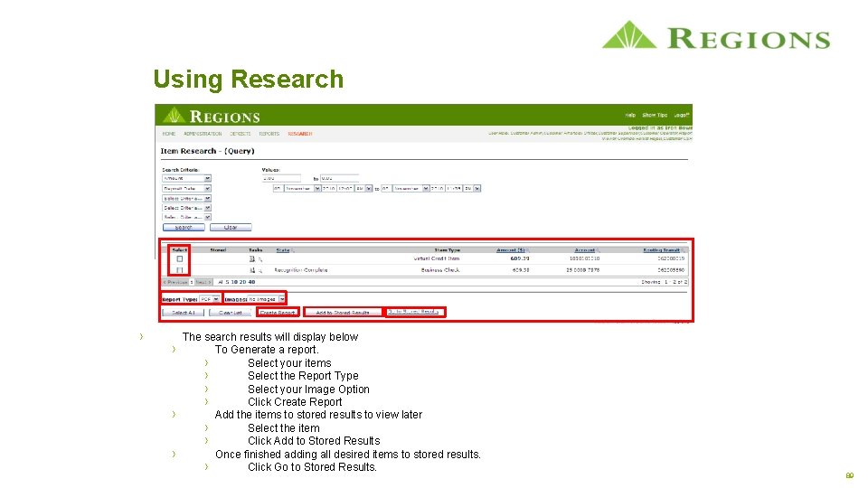The height and width of the screenshot is (488, 868).
Task: Open the document task icon in Business Check row
Action: point(252,270)
